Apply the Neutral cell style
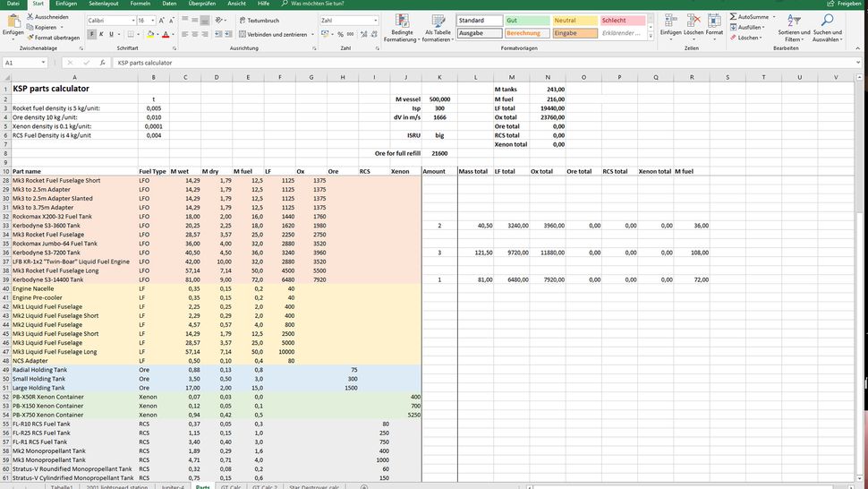This screenshot has height=489, width=868. pos(574,21)
